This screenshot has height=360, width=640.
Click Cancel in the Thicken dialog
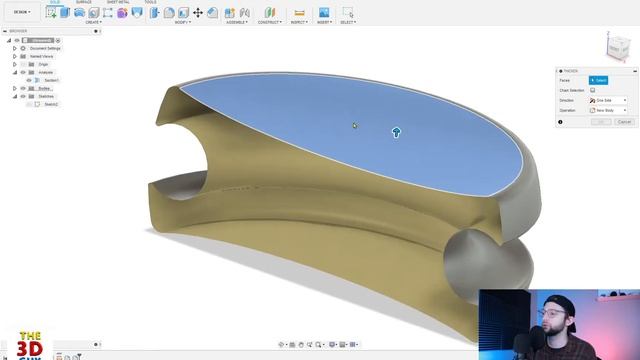click(624, 122)
